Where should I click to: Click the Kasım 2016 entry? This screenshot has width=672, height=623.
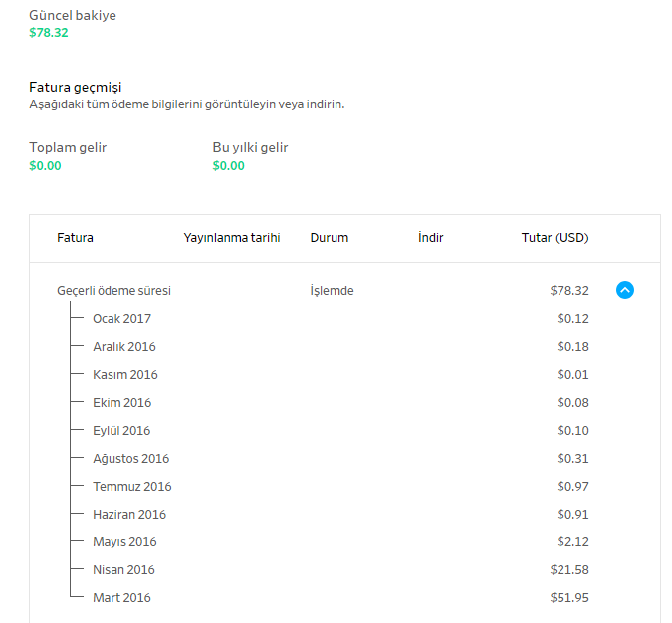pos(124,375)
